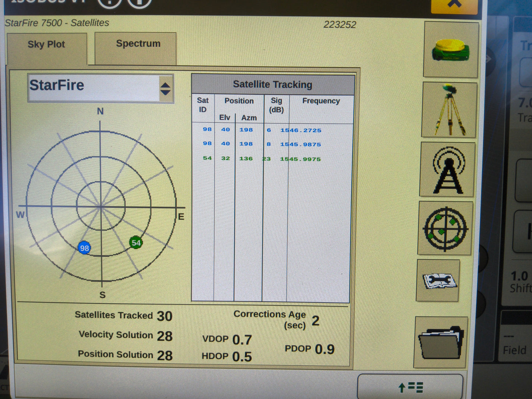Click the Azm column header
This screenshot has height=399, width=532.
[x=249, y=118]
